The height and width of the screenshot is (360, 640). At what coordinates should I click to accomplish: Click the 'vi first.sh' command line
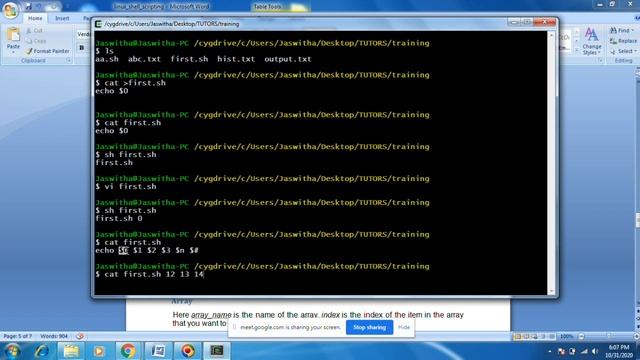point(126,187)
